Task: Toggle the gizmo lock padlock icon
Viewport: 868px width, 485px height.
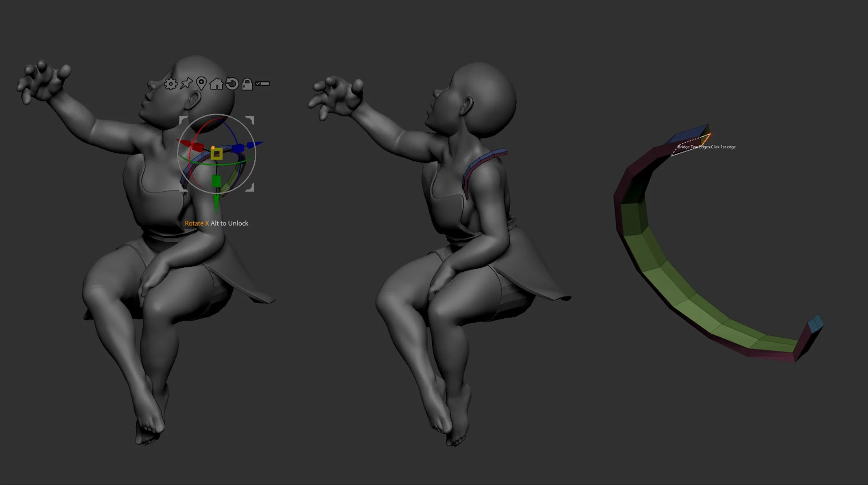Action: coord(247,84)
